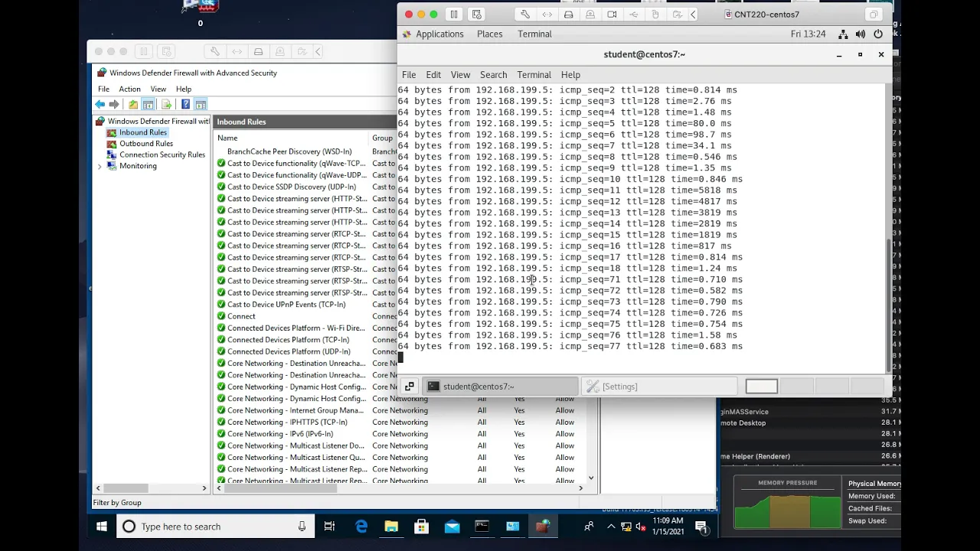Select Cast to Device SSDP Discovery rule
The height and width of the screenshot is (551, 980).
coord(292,187)
